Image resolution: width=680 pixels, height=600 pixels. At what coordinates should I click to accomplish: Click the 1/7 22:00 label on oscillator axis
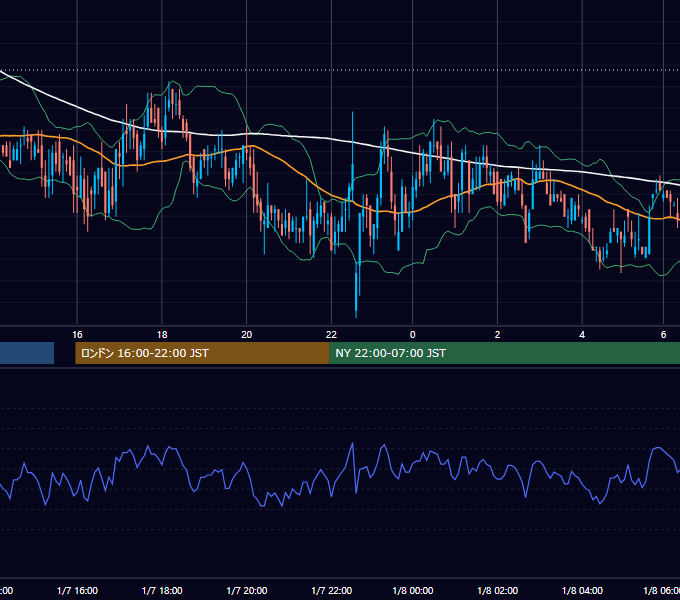point(332,591)
